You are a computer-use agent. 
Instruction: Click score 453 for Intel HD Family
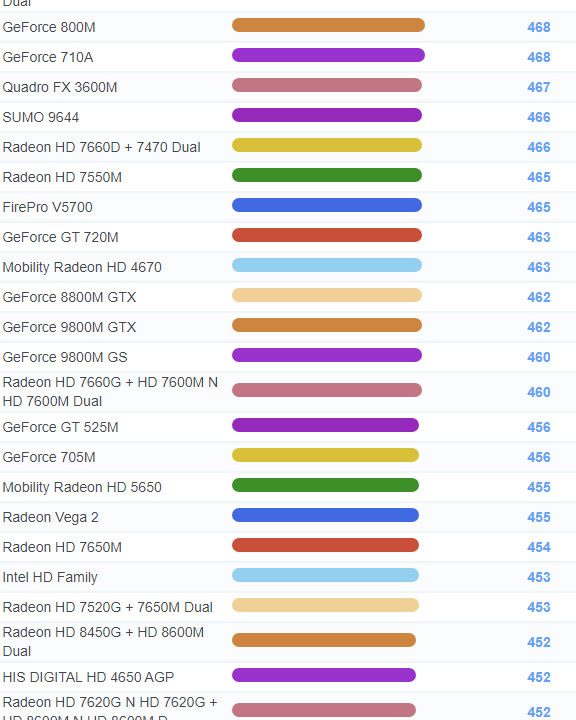pos(539,577)
